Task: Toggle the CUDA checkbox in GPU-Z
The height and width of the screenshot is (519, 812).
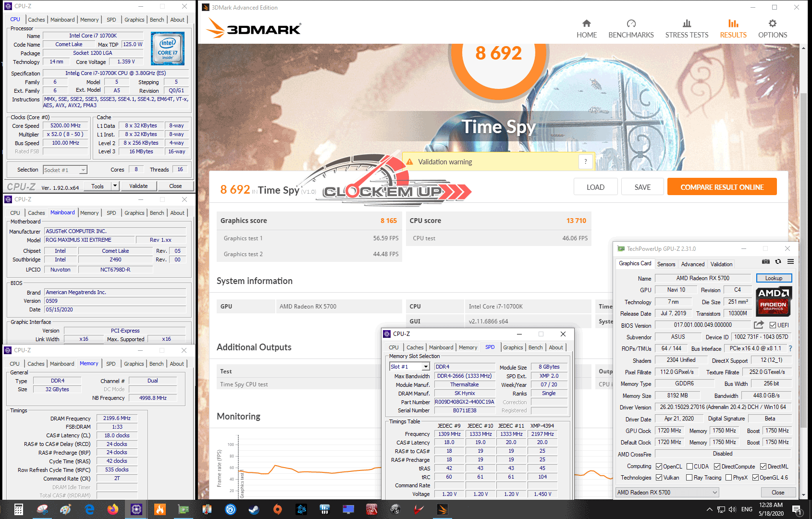Action: click(x=689, y=467)
